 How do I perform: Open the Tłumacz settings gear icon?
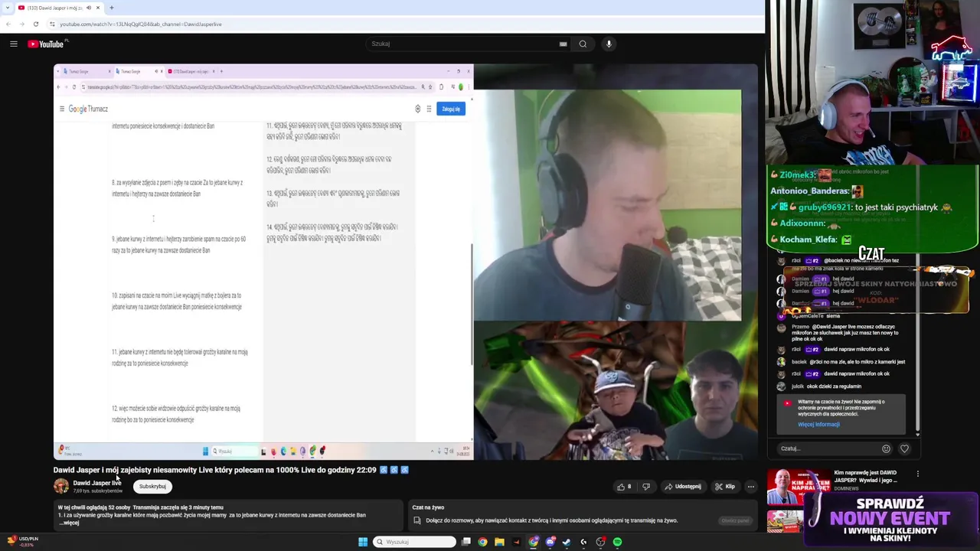coord(417,109)
